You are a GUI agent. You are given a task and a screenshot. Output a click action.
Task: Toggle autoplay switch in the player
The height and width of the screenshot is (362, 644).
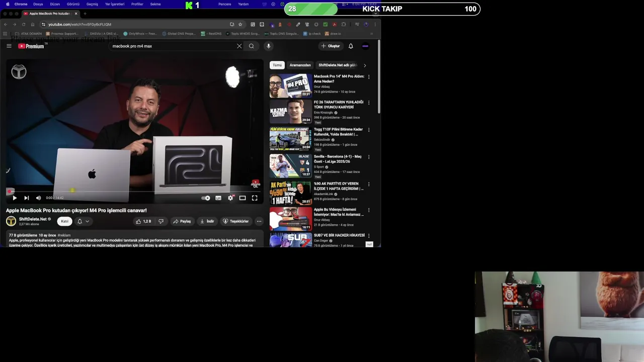pos(206,198)
